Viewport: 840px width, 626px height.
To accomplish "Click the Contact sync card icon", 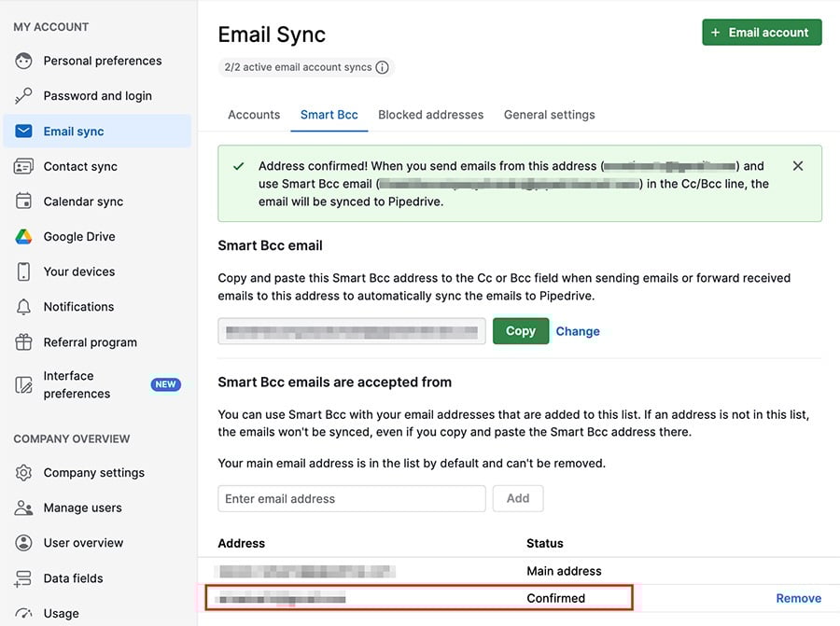I will (23, 167).
